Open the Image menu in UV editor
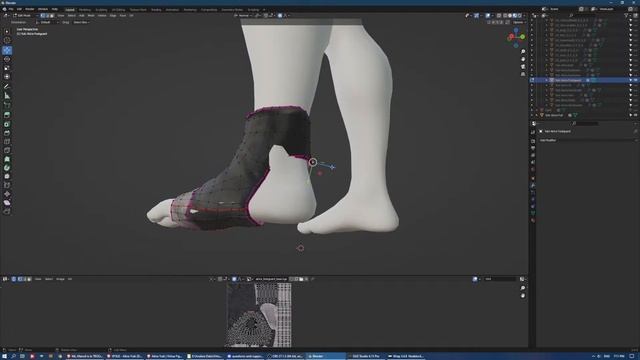Image resolution: width=640 pixels, height=360 pixels. pyautogui.click(x=60, y=279)
